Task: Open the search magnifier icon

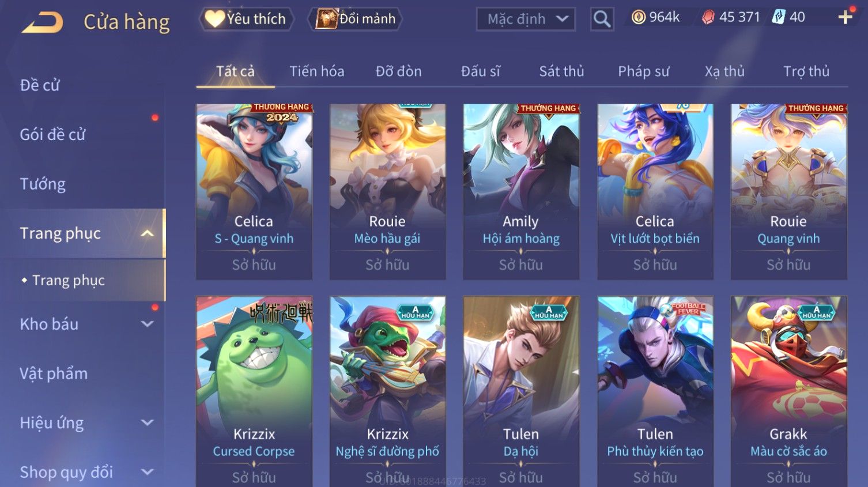Action: (602, 19)
